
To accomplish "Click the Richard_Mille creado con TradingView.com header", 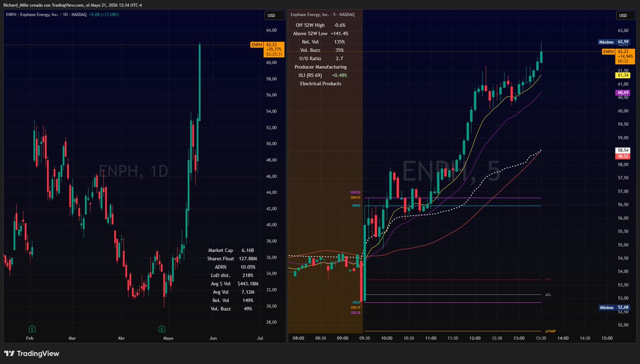I will click(x=74, y=4).
